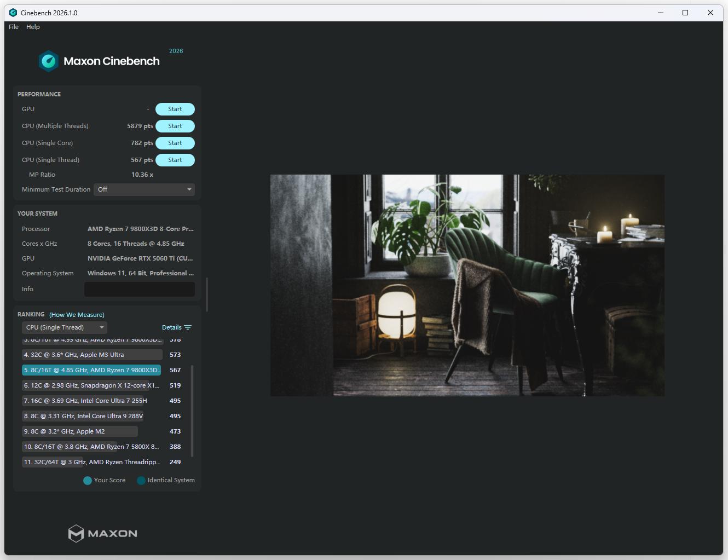Click the ranking score 519

click(x=175, y=385)
